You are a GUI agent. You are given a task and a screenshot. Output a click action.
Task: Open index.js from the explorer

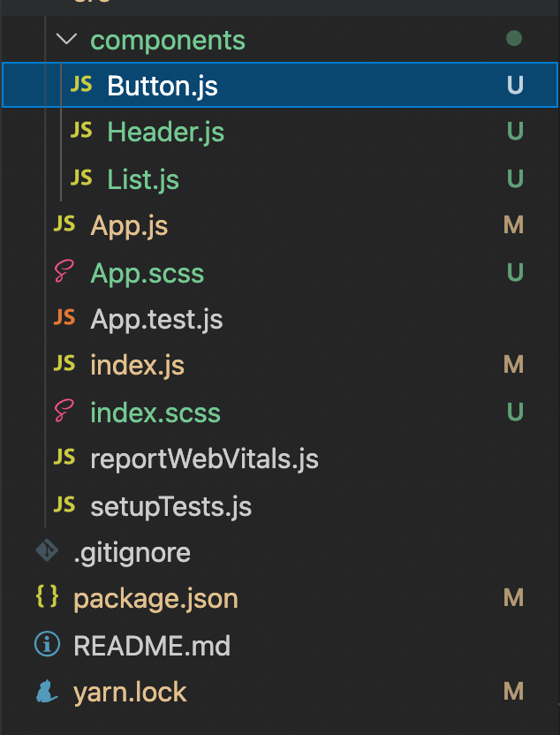(x=137, y=366)
